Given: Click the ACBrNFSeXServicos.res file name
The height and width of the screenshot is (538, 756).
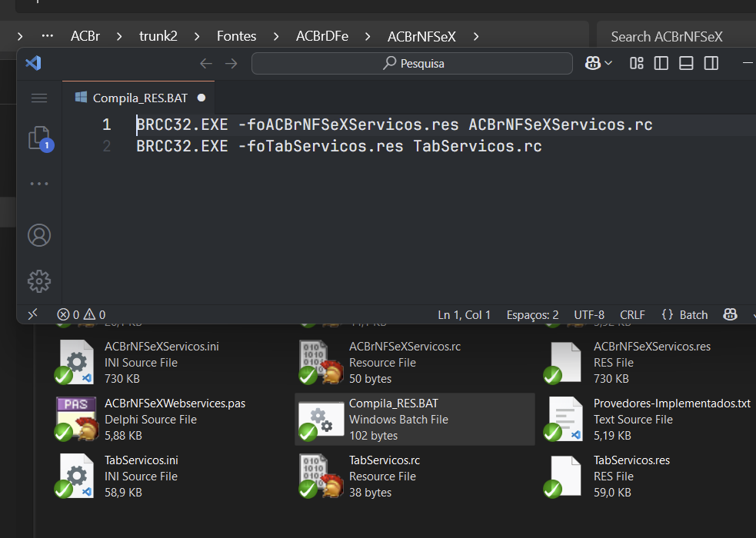Looking at the screenshot, I should click(652, 347).
